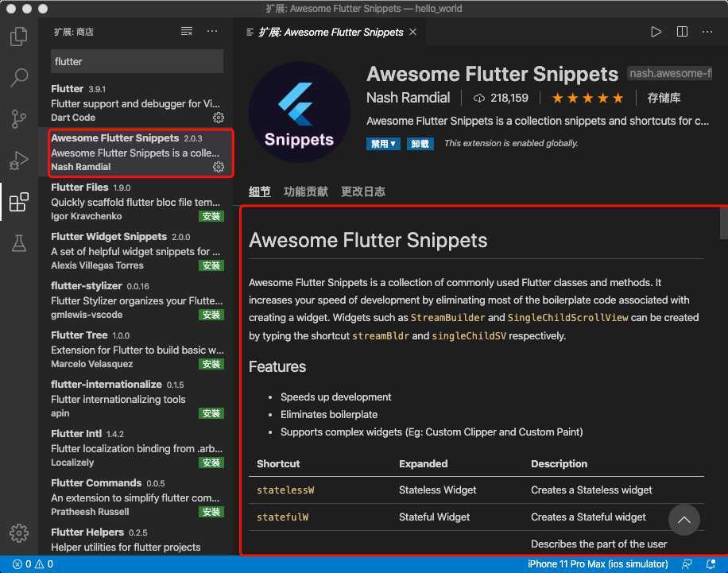Click the statelessW shortcut cell
Screen dimensions: 728x573
tap(285, 490)
